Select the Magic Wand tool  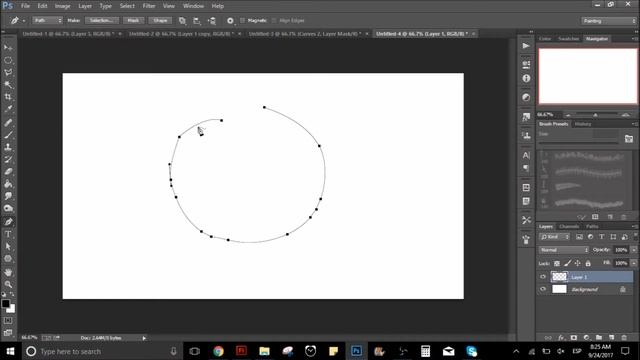(x=8, y=84)
